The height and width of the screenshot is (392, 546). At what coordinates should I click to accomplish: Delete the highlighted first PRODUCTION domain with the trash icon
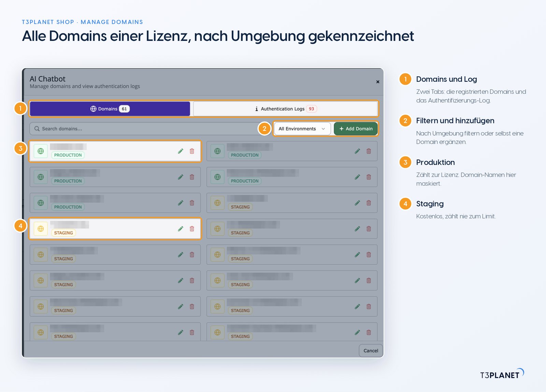pyautogui.click(x=192, y=151)
